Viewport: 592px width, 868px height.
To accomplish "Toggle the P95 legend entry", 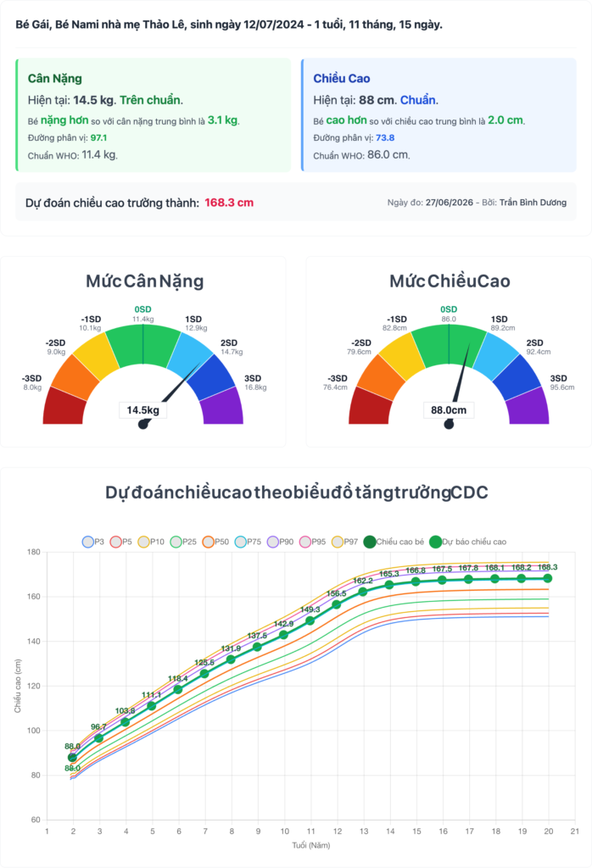I will pos(312,542).
